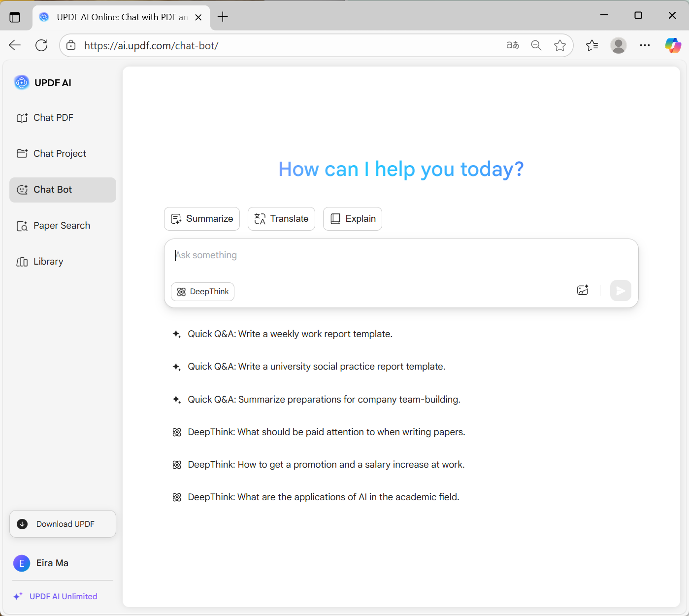The width and height of the screenshot is (689, 616).
Task: Go to Paper Search in the sidebar
Action: click(x=63, y=226)
